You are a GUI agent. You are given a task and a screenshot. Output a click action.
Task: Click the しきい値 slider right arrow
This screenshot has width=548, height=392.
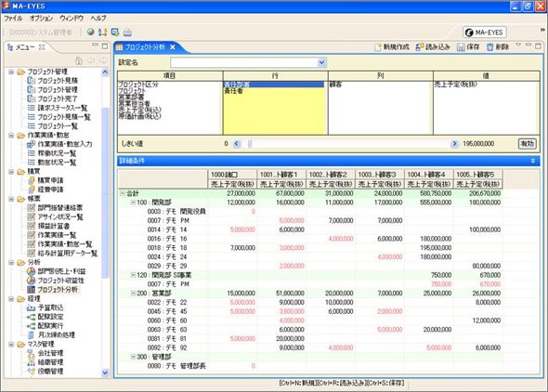(454, 144)
